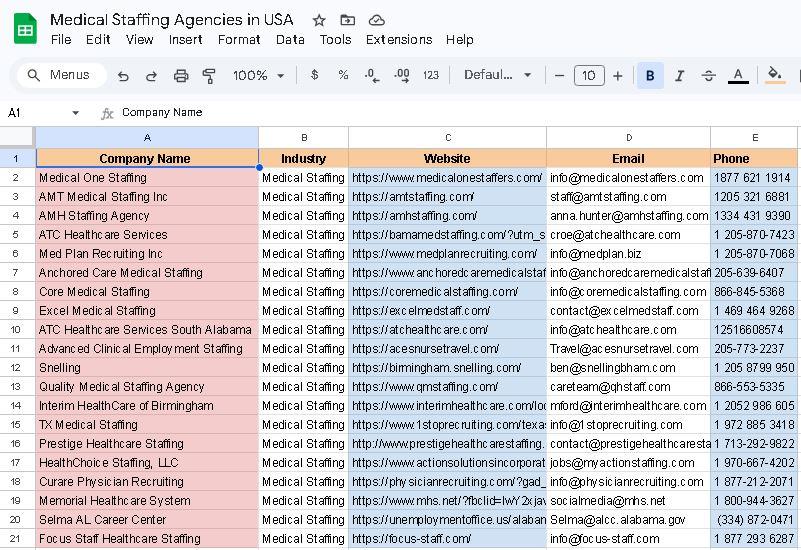Open the Extensions menu
Image resolution: width=801 pixels, height=550 pixels.
(x=398, y=40)
